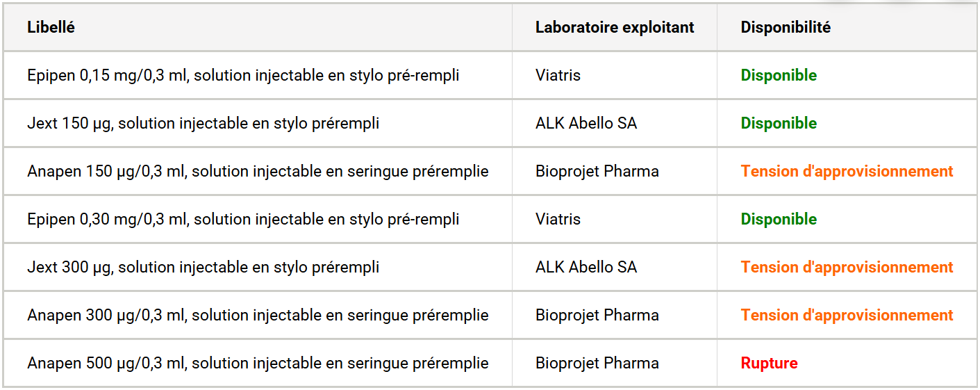The image size is (980, 390).
Task: Click the Disponibilité column header
Action: click(786, 27)
